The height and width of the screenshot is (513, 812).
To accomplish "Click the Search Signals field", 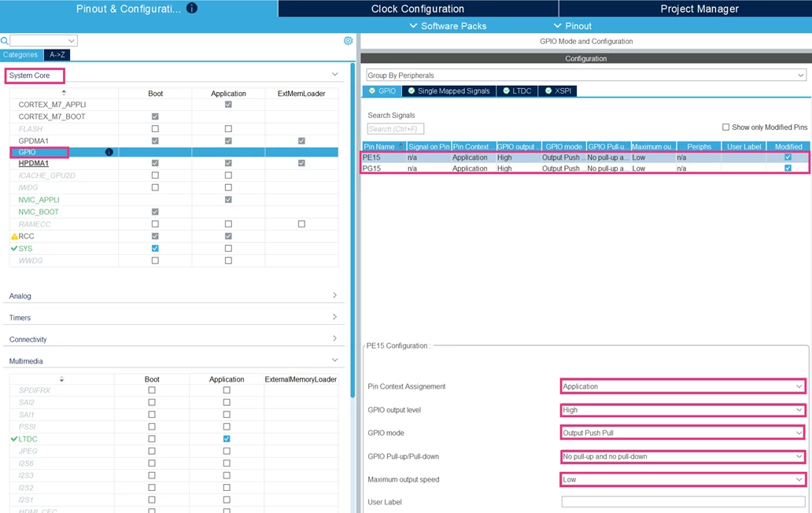I will pyautogui.click(x=396, y=129).
